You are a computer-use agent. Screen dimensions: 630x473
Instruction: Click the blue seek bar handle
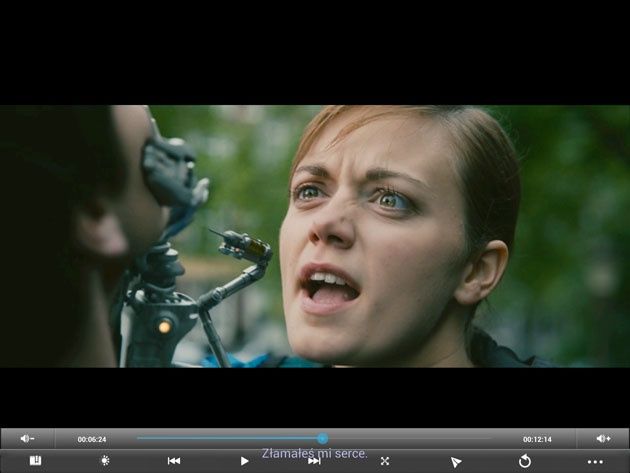tap(323, 438)
